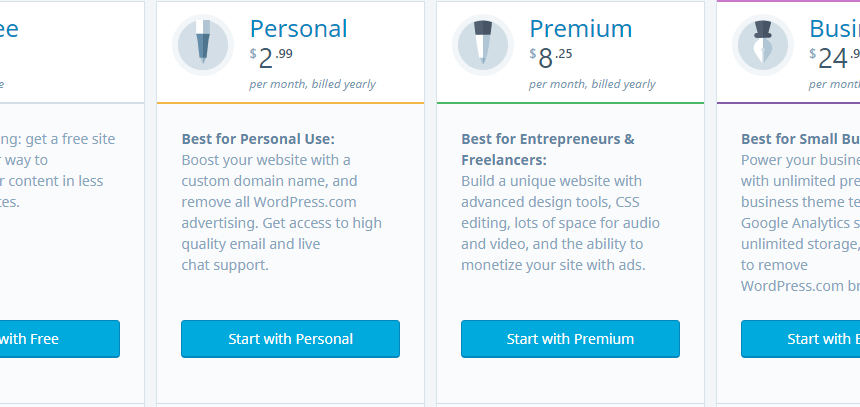Click "per month, billed yearly" under Premium
Screen dimensions: 860x407
point(592,84)
